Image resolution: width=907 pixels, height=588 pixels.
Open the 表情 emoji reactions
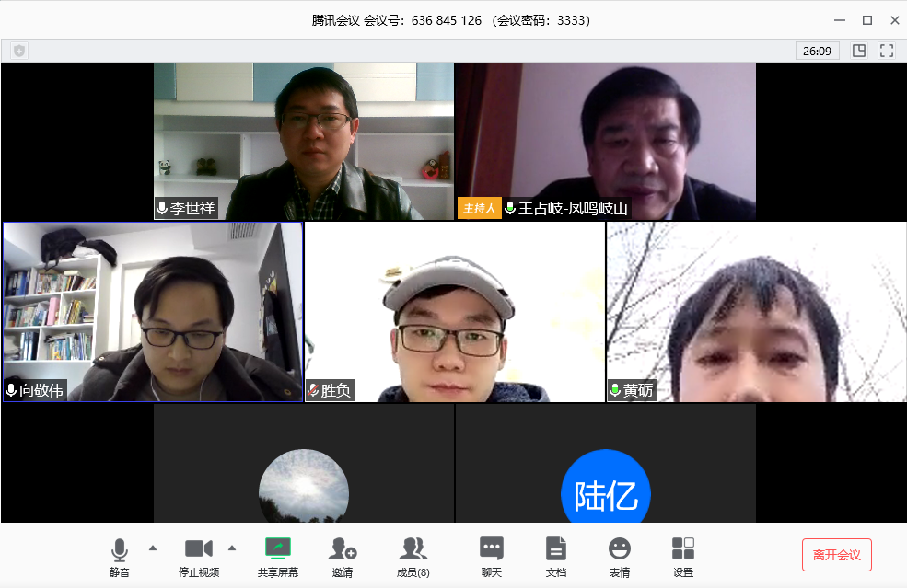[x=620, y=549]
